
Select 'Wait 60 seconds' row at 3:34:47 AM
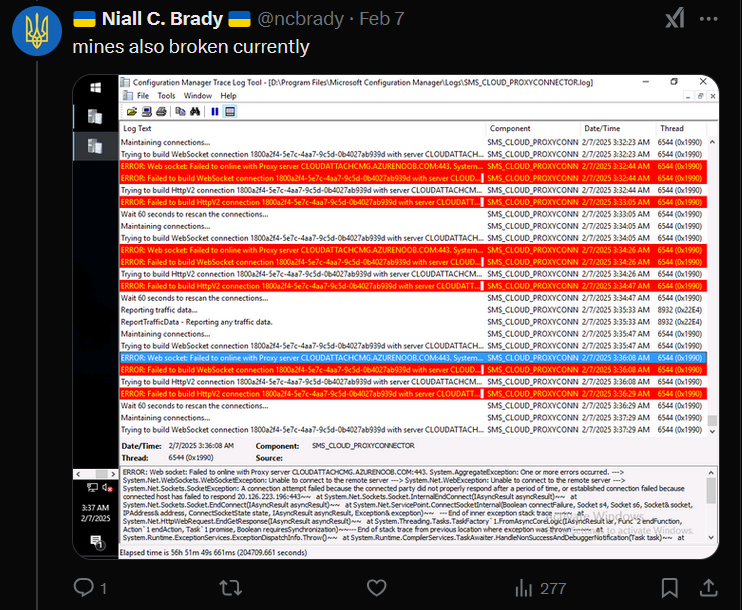point(413,298)
